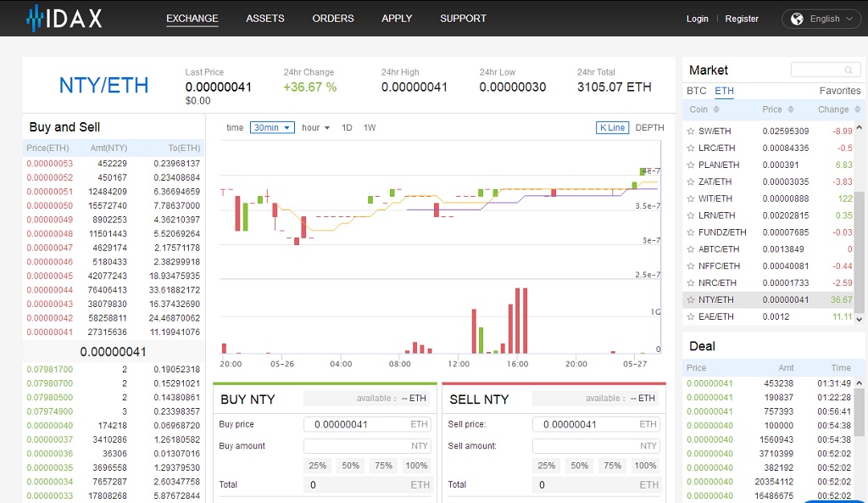
Task: Open the English language dropdown
Action: tap(821, 19)
